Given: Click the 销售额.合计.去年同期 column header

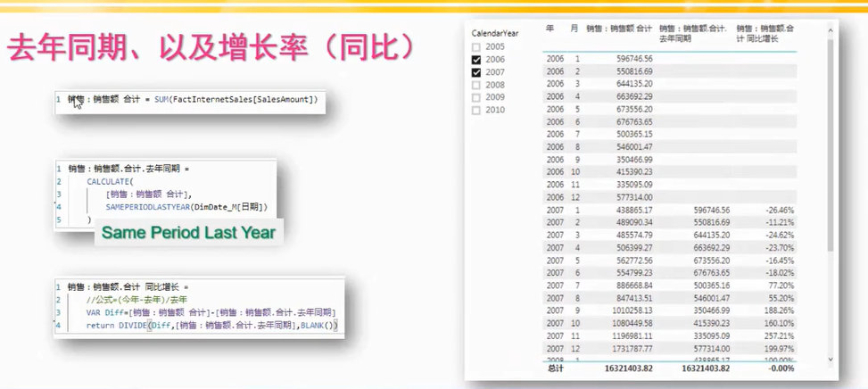Looking at the screenshot, I should (692, 34).
